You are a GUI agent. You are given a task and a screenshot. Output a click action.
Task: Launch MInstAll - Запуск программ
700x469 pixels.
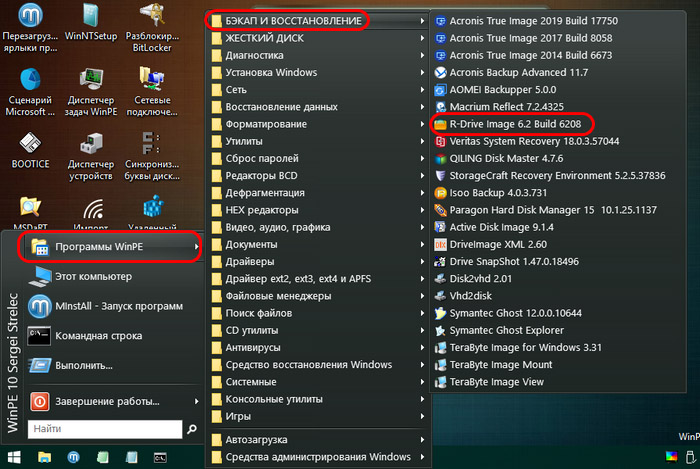coord(113,306)
